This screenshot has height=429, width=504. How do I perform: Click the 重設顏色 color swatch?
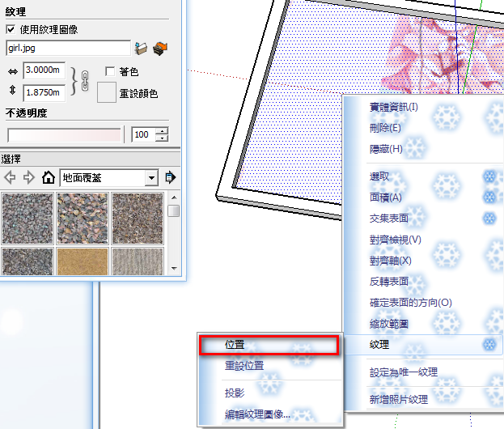click(107, 92)
